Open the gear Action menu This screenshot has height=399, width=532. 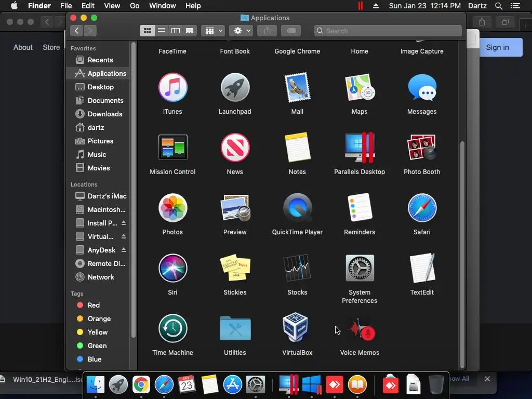pos(241,31)
